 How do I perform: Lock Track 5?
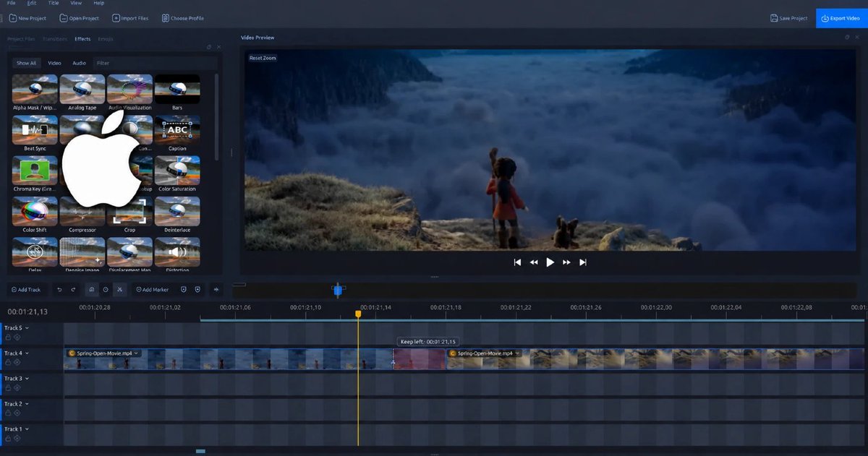(8, 337)
